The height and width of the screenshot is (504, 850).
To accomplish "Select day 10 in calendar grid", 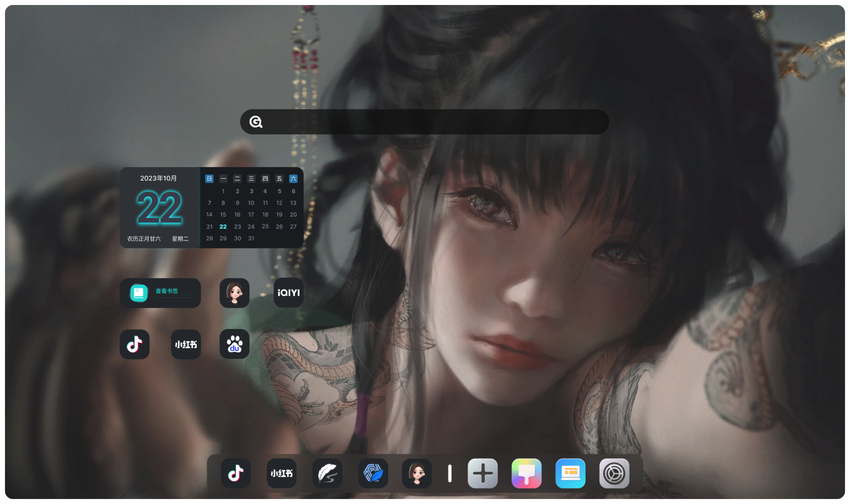I will pos(251,203).
